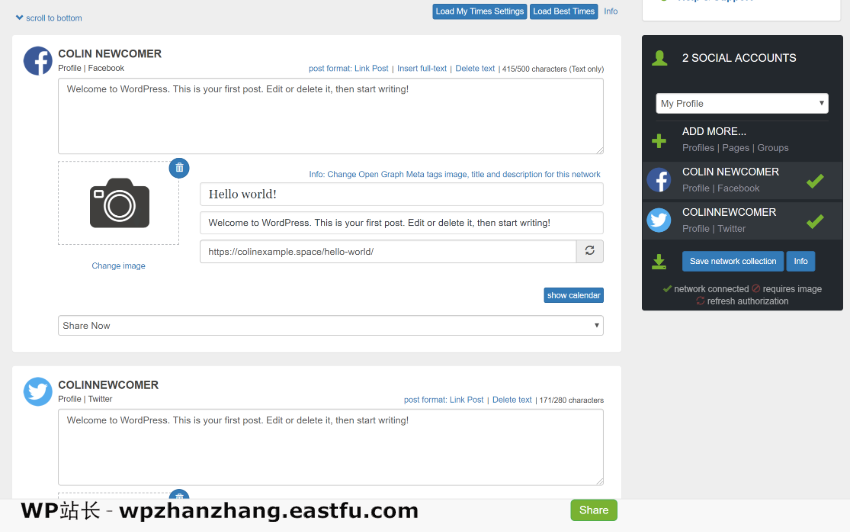850x532 pixels.
Task: Click the scroll to bottom link
Action: 49,18
